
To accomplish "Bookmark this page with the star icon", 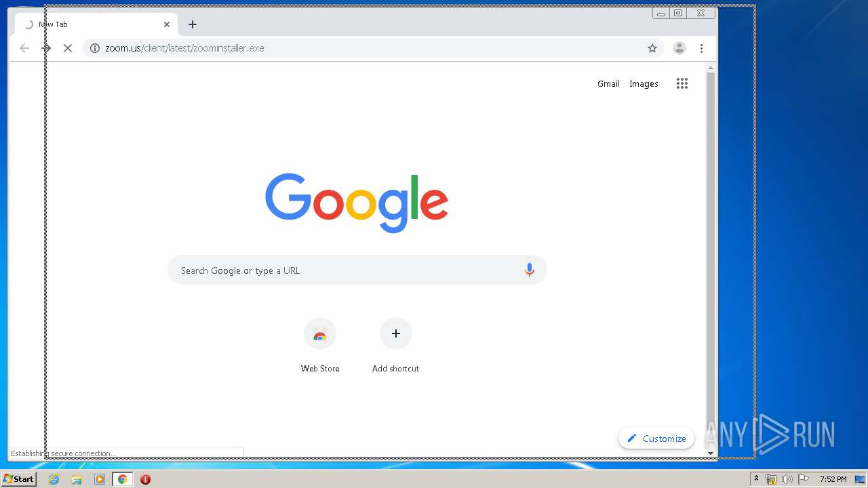I will [652, 48].
